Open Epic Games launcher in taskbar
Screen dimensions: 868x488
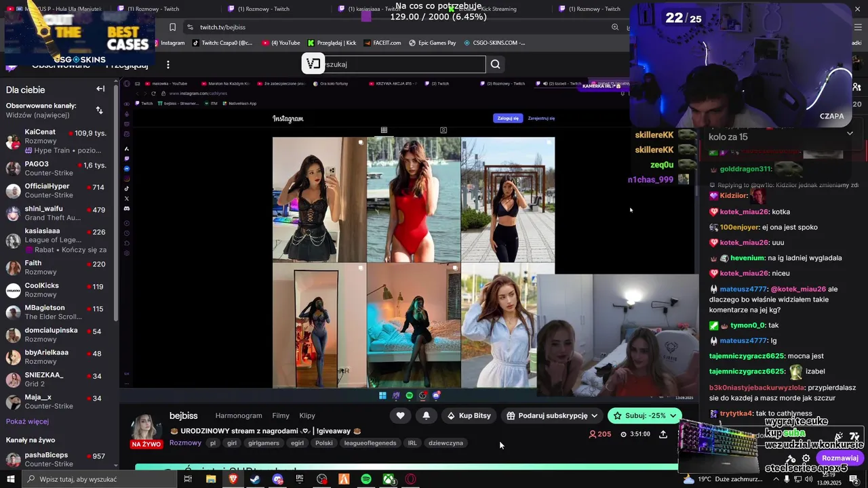point(300,479)
